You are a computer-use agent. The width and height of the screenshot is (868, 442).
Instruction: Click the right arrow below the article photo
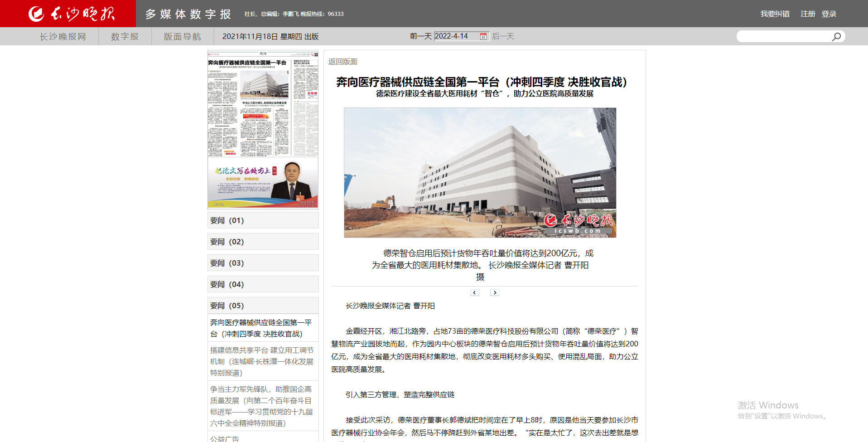pyautogui.click(x=494, y=292)
